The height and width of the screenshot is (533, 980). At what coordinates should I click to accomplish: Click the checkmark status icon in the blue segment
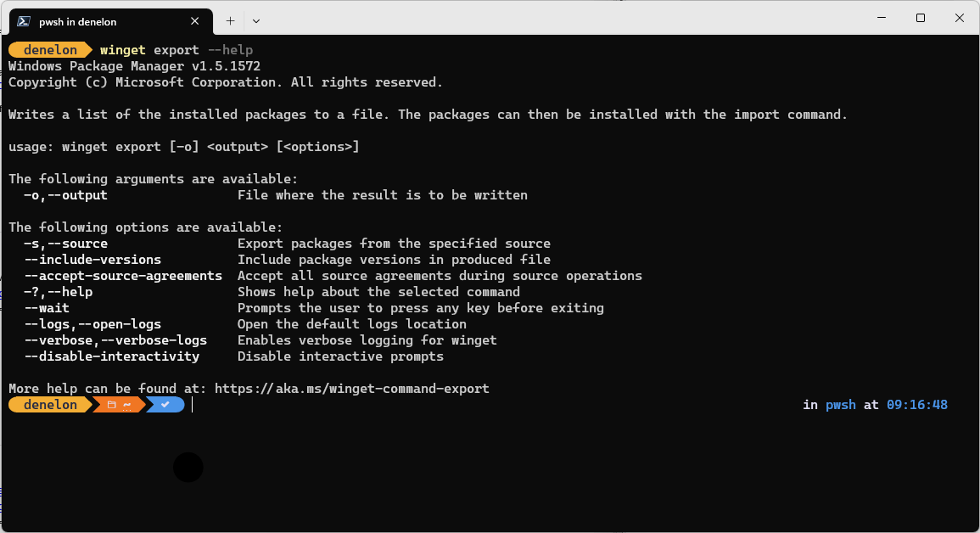tap(166, 405)
